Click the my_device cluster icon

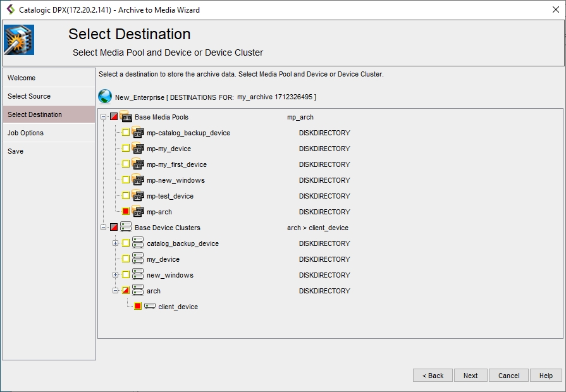point(138,259)
